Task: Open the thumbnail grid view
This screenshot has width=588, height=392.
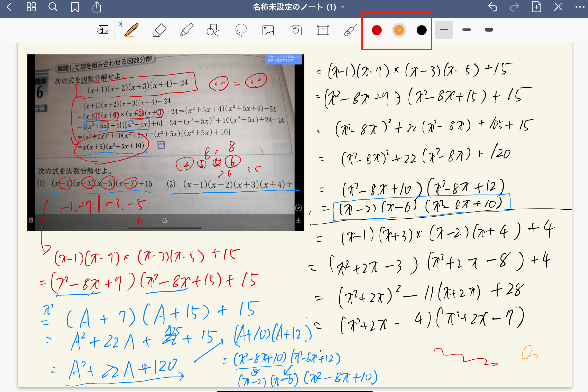Action: [x=31, y=7]
